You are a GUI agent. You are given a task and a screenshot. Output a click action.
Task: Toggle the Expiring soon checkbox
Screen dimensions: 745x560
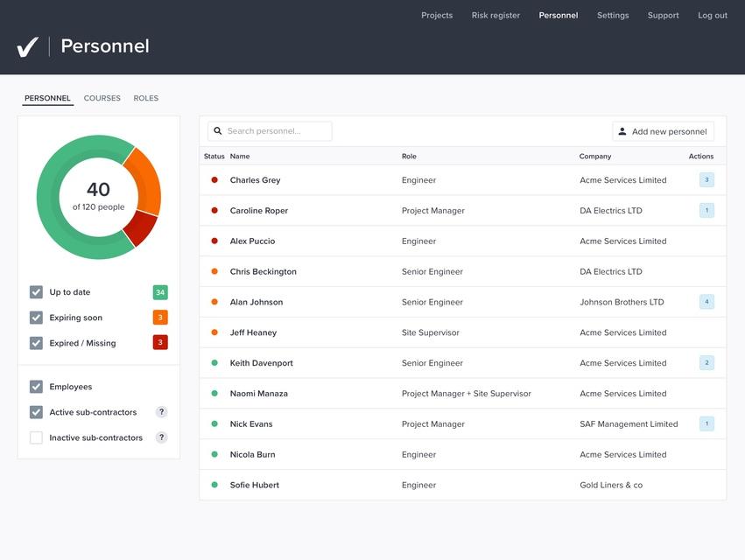36,318
